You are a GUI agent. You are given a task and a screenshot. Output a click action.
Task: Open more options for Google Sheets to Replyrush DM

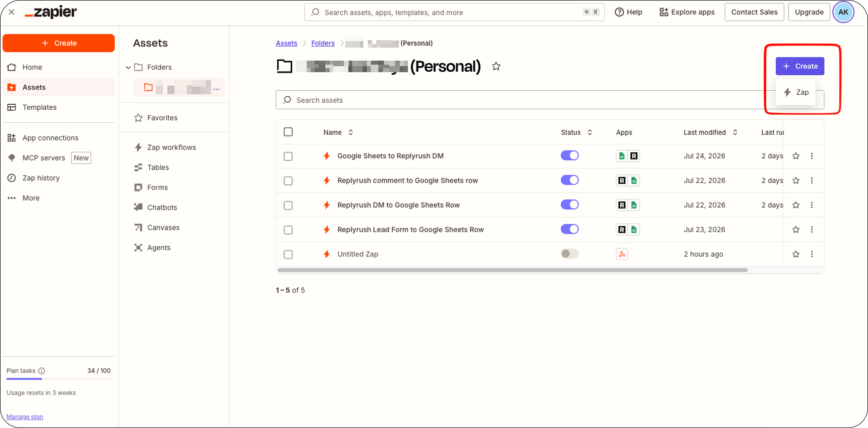tap(812, 156)
